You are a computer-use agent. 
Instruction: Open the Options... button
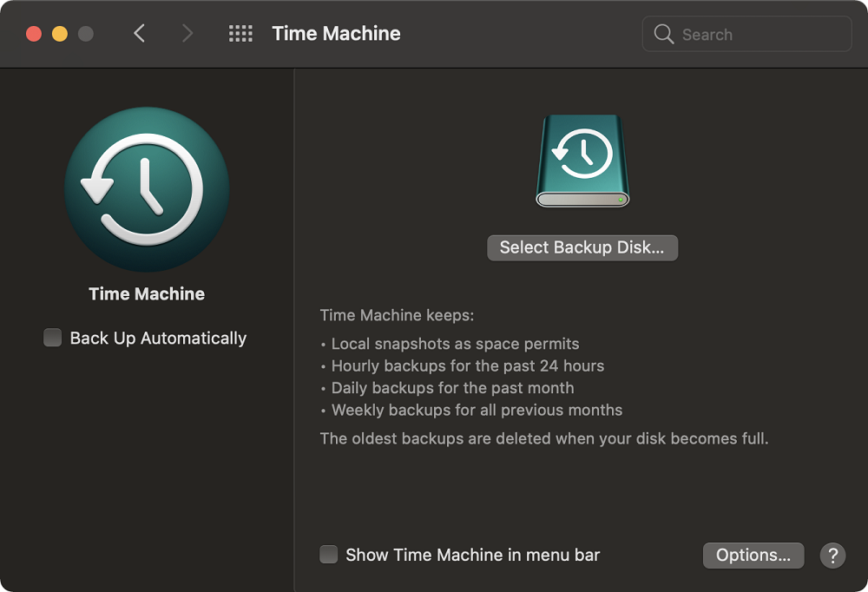click(x=753, y=556)
